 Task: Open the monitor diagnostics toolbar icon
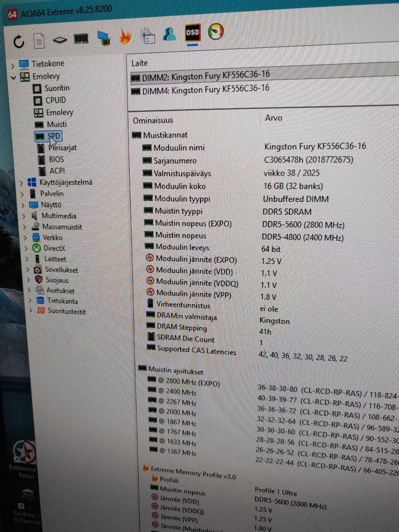104,38
